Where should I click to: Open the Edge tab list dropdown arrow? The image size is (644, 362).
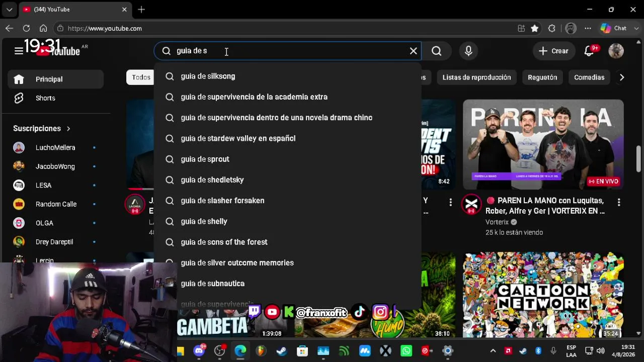coord(9,10)
